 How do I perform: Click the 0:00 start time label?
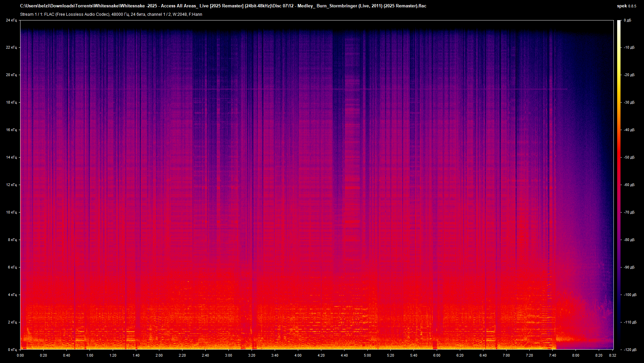click(20, 355)
